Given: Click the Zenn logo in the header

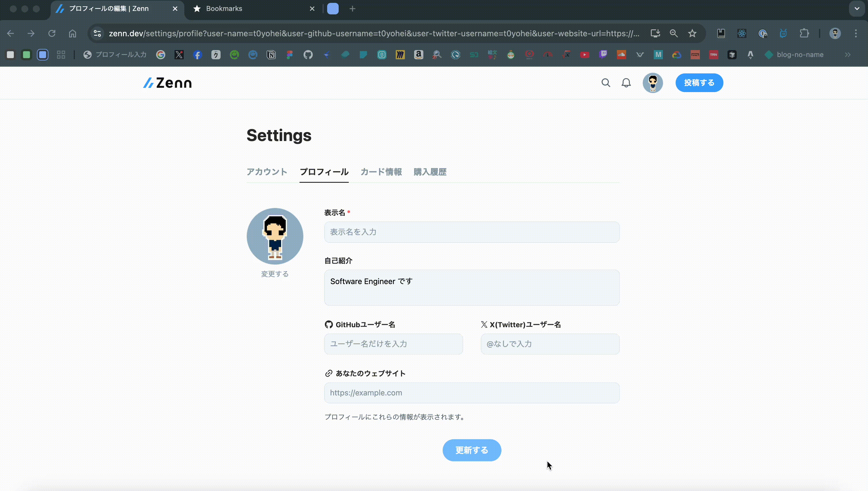Looking at the screenshot, I should (x=167, y=83).
